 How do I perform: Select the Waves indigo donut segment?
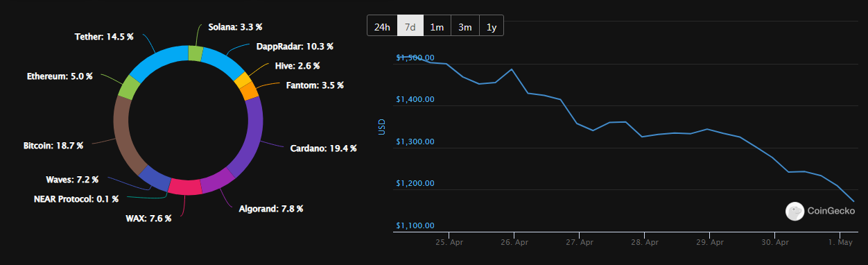155,178
